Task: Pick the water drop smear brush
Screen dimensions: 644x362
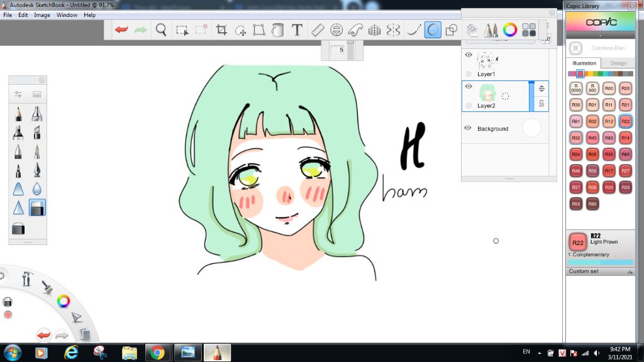Action: coord(37,189)
